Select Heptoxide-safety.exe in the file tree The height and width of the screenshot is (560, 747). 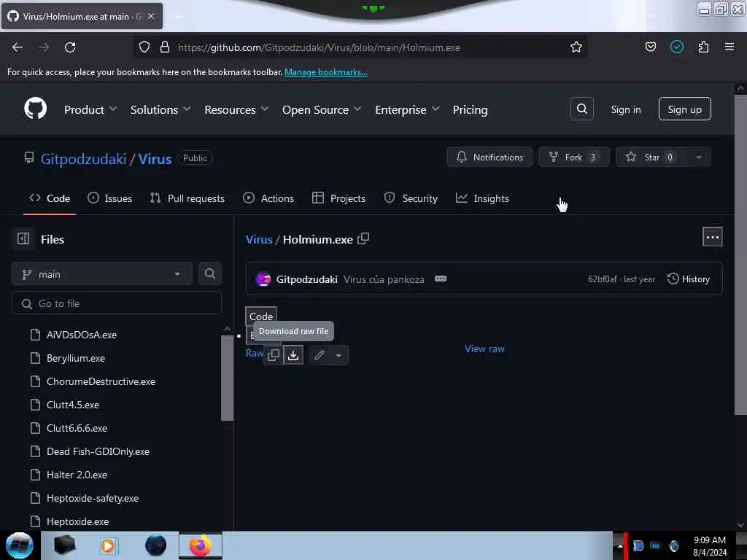coord(93,498)
